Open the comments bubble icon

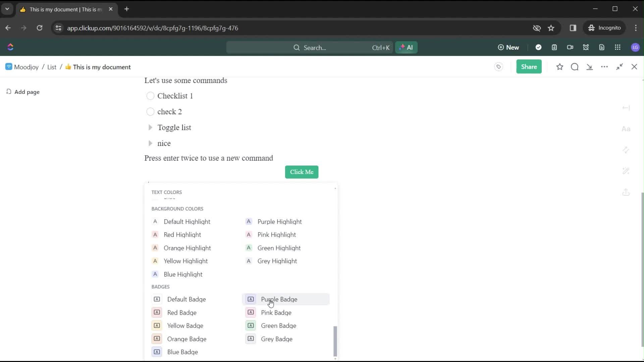(575, 67)
